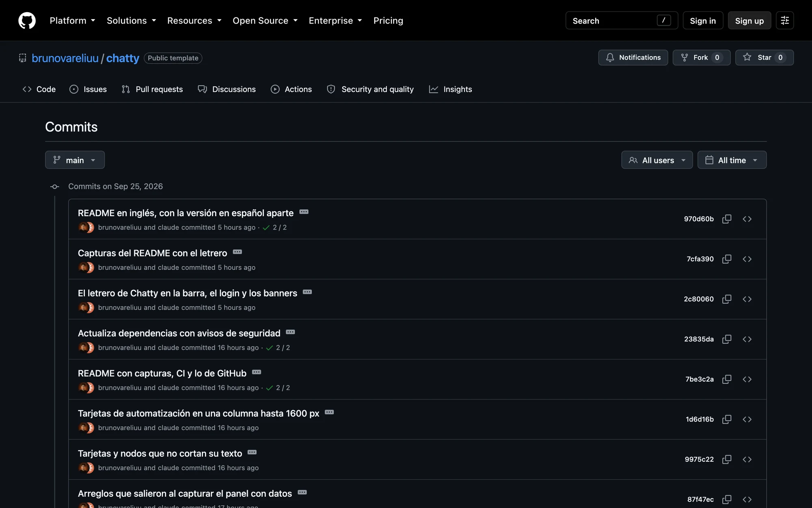Open commit 'README en inglés, con la versión en español aparte'
Image resolution: width=812 pixels, height=508 pixels.
186,213
